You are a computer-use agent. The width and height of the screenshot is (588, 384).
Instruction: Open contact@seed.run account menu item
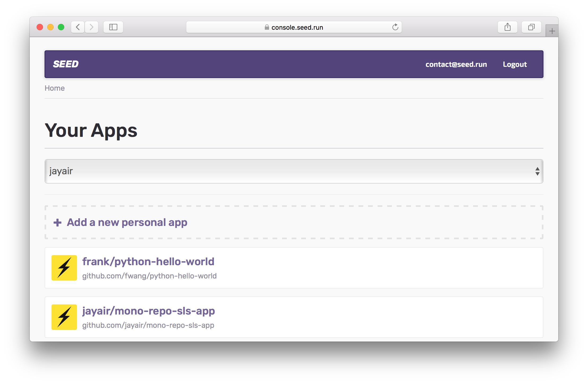click(456, 64)
